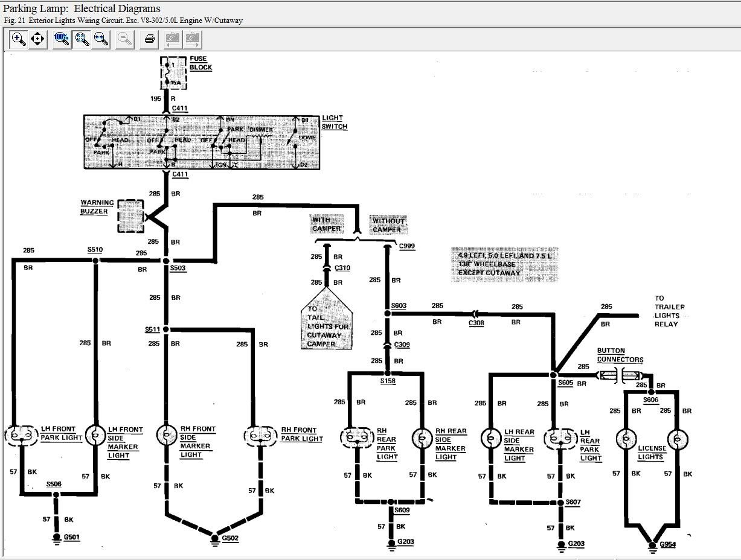Click the Warning Buzzer box
The height and width of the screenshot is (560, 741).
click(130, 215)
